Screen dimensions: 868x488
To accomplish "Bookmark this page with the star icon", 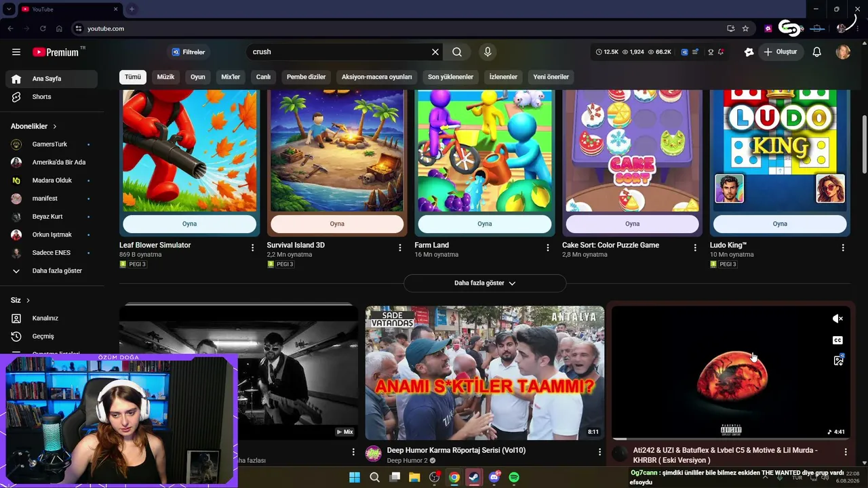I will coord(745,28).
